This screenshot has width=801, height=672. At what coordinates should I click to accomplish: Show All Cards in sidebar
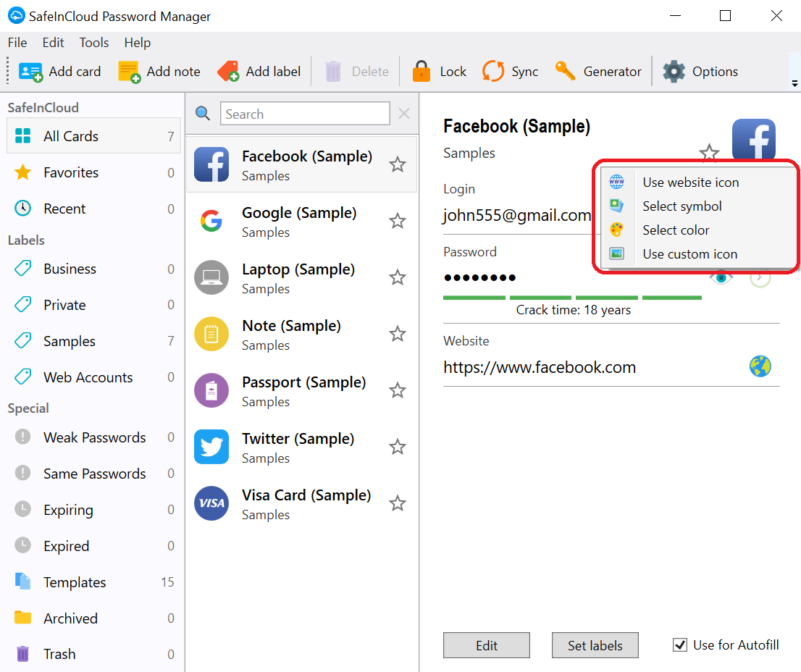(x=93, y=136)
